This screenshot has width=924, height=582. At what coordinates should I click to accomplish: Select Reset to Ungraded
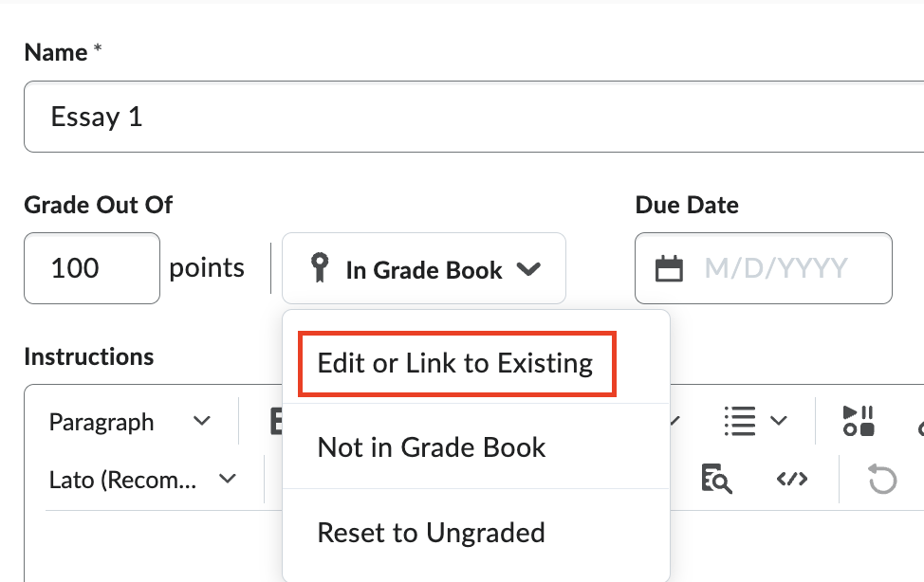coord(431,532)
